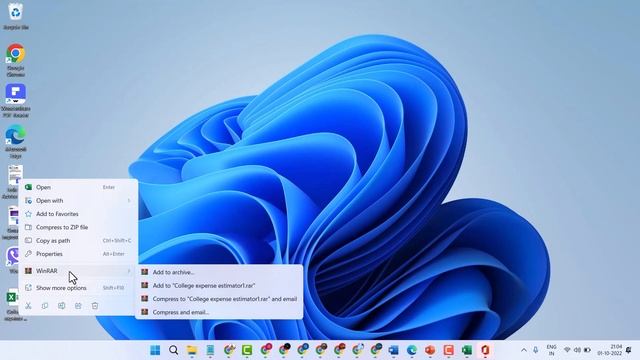Open Properties from the context menu
Screen dimensions: 640x360
click(78, 254)
